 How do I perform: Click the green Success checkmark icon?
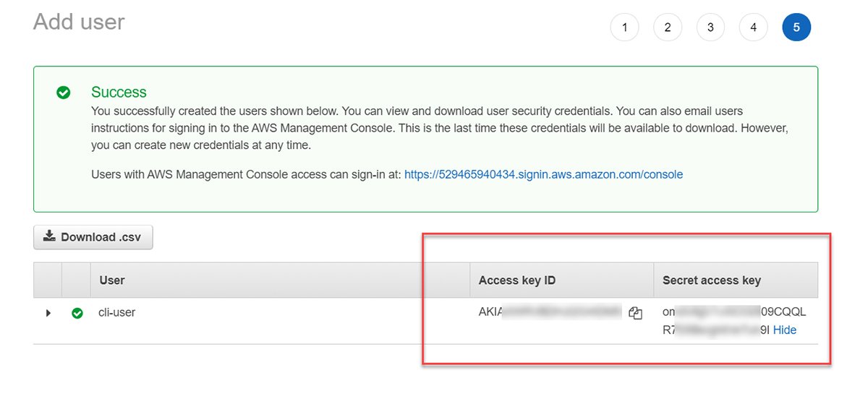click(x=64, y=93)
